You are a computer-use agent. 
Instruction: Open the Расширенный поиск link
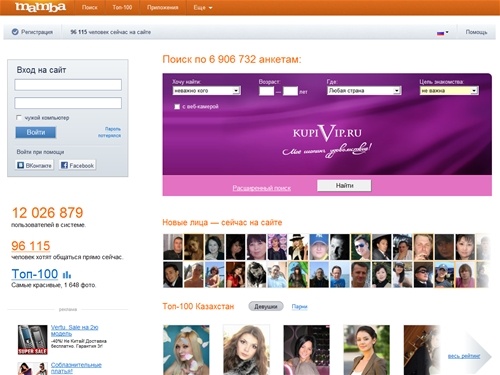pos(262,188)
